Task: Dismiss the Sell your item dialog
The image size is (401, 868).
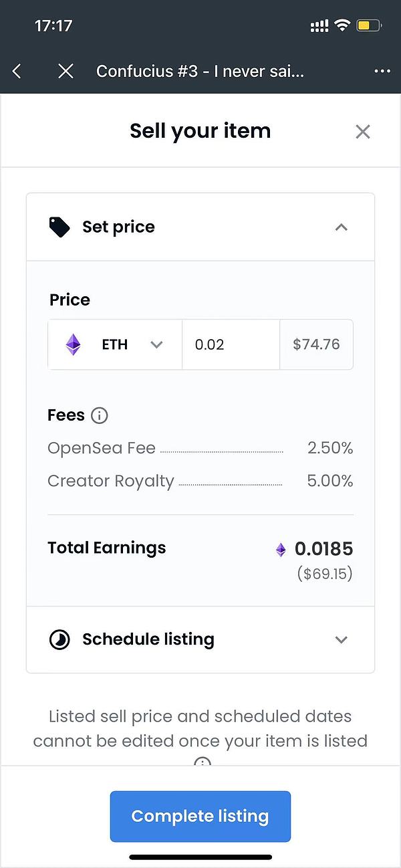Action: click(x=362, y=131)
